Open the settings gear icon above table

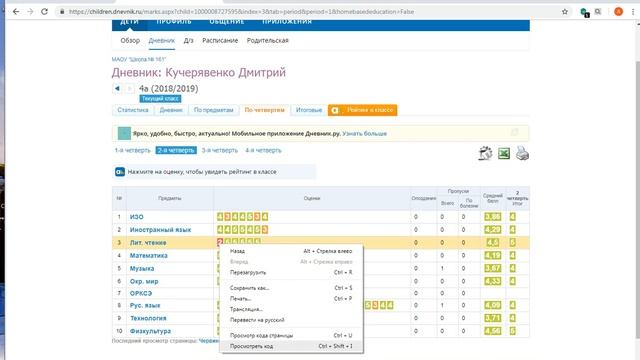[485, 153]
